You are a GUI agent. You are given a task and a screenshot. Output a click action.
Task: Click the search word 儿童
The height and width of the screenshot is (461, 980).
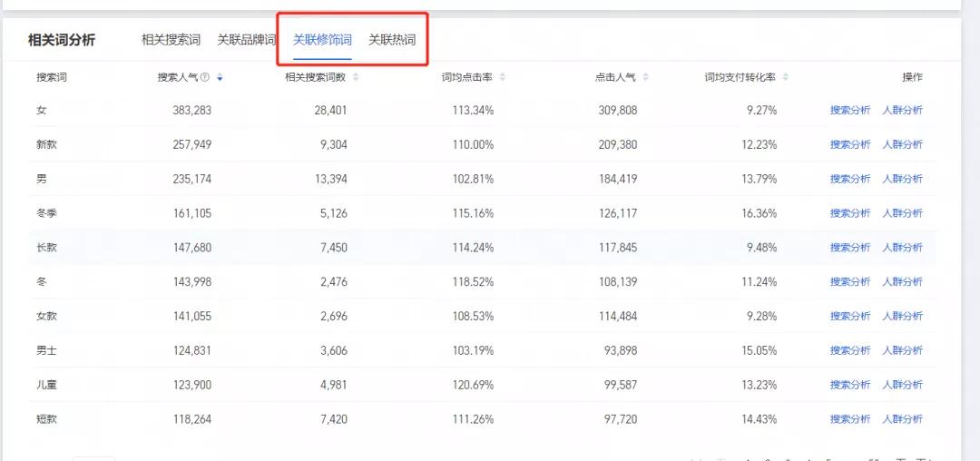47,386
